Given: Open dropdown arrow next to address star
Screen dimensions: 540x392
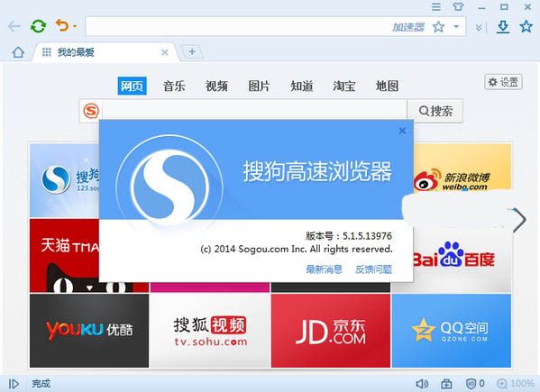Looking at the screenshot, I should (457, 26).
